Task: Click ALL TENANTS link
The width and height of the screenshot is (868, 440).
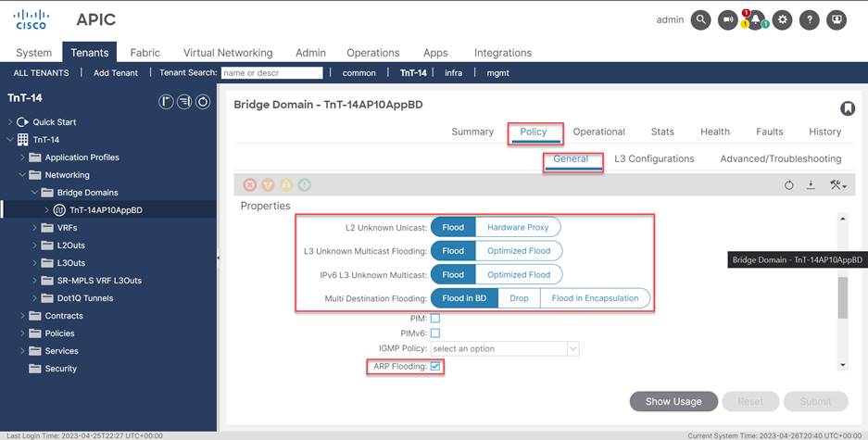Action: pyautogui.click(x=42, y=72)
